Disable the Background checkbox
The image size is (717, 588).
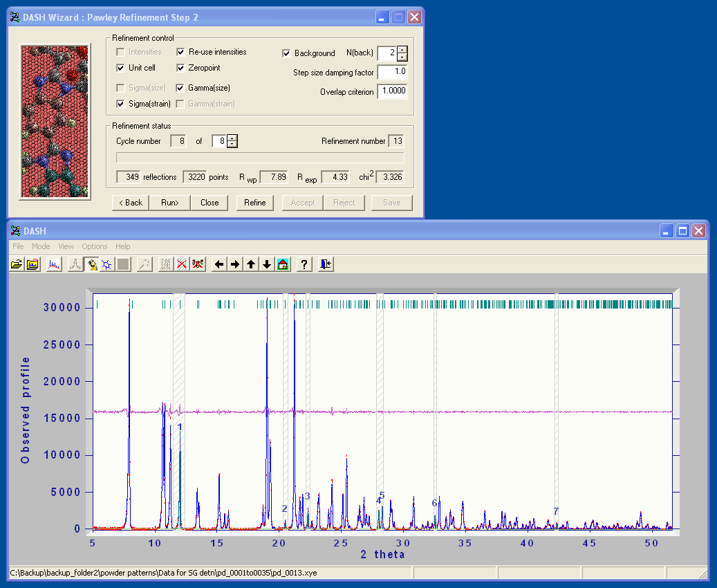click(286, 53)
